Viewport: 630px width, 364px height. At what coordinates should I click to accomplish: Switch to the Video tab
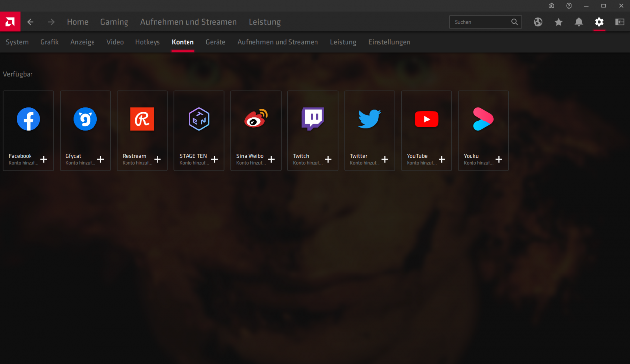coord(115,42)
